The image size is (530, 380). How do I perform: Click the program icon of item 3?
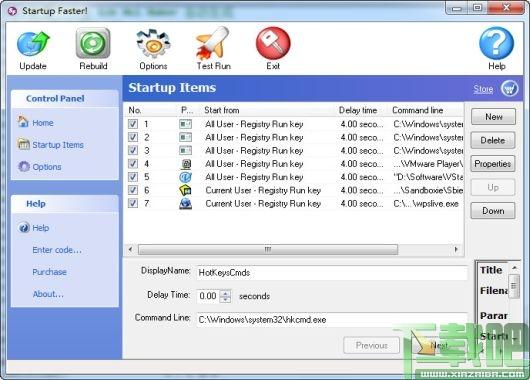[x=185, y=150]
